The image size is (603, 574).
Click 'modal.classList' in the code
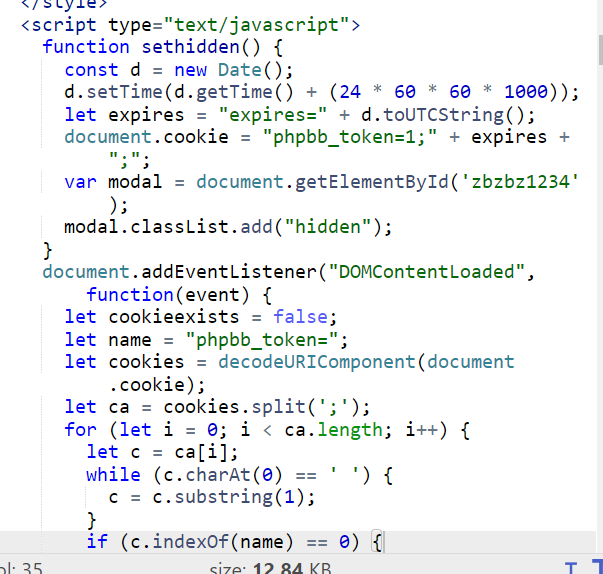[147, 227]
